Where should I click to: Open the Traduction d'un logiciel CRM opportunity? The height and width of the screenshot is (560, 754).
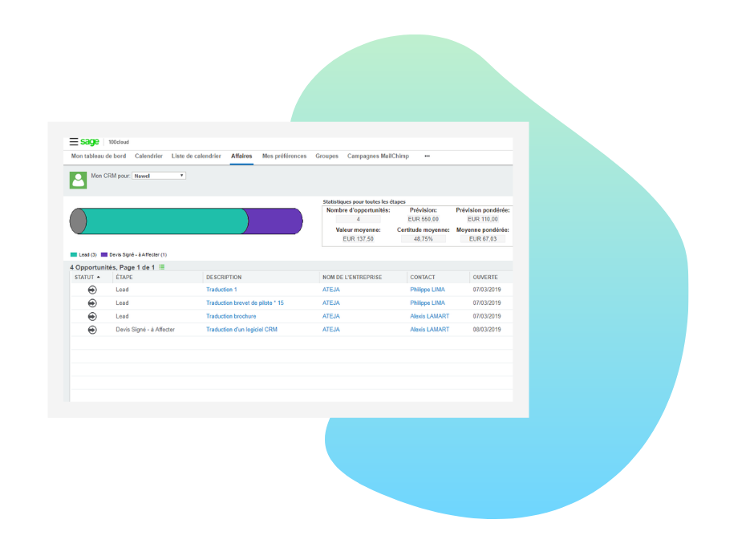(242, 328)
